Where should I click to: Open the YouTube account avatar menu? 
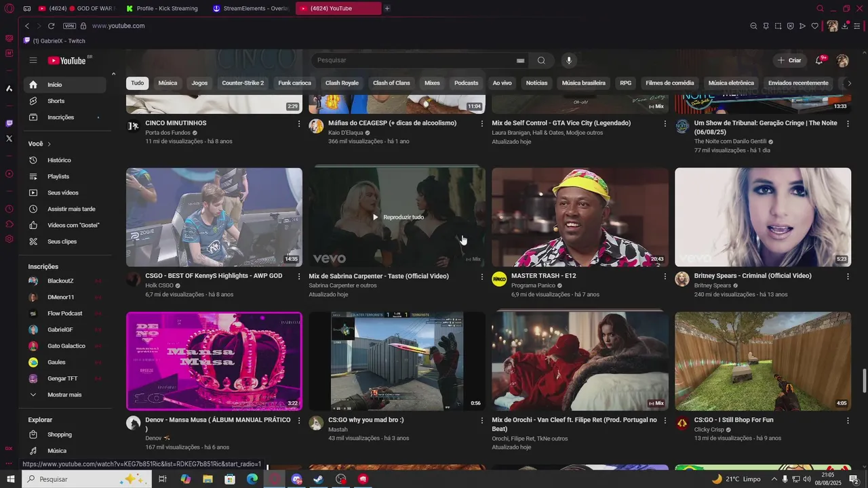pyautogui.click(x=843, y=60)
